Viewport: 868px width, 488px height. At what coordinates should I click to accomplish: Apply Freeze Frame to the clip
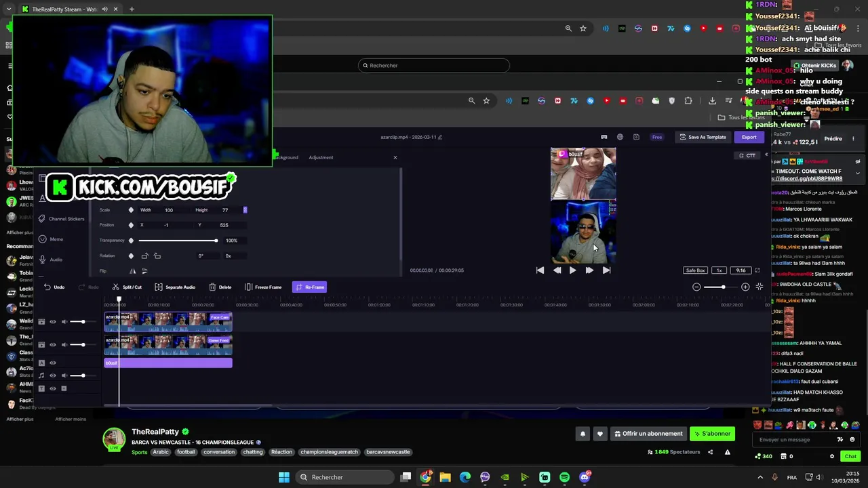point(262,287)
